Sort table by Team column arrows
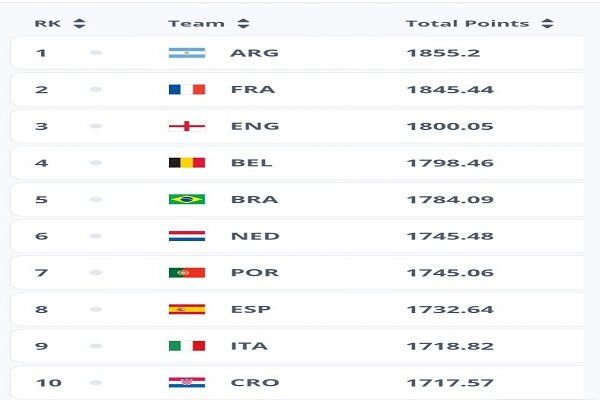 [x=243, y=23]
